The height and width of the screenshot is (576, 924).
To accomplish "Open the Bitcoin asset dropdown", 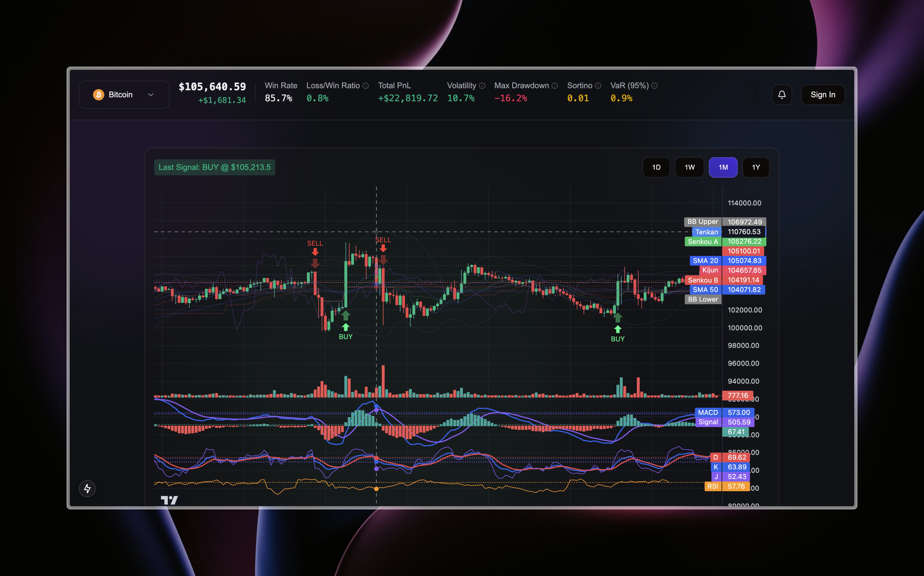I will point(150,94).
